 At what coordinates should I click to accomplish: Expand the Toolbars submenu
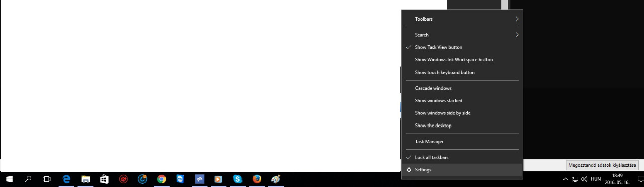pyautogui.click(x=462, y=19)
